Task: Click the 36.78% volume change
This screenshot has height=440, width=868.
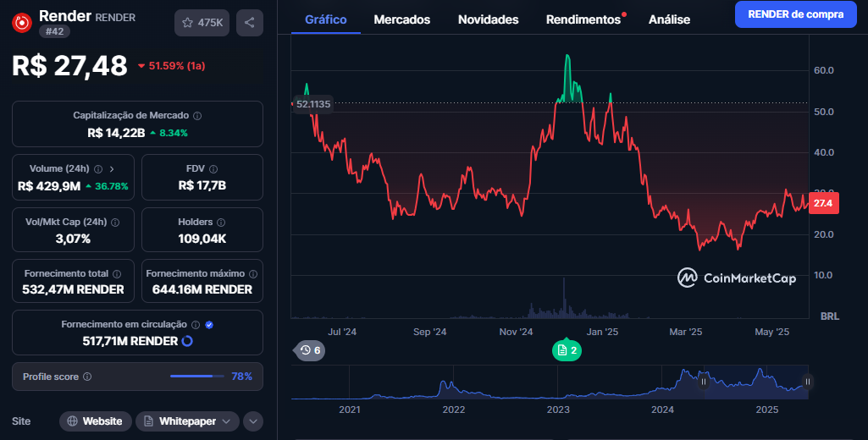Action: (107, 186)
